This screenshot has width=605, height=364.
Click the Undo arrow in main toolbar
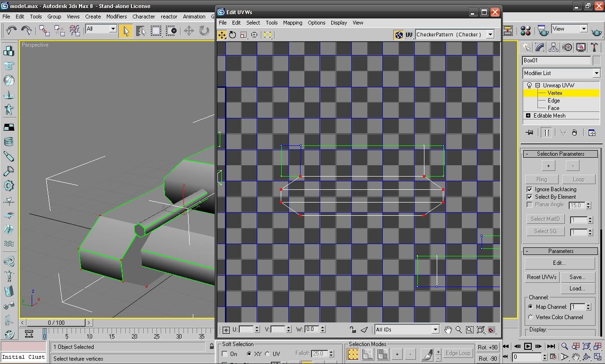coord(11,31)
